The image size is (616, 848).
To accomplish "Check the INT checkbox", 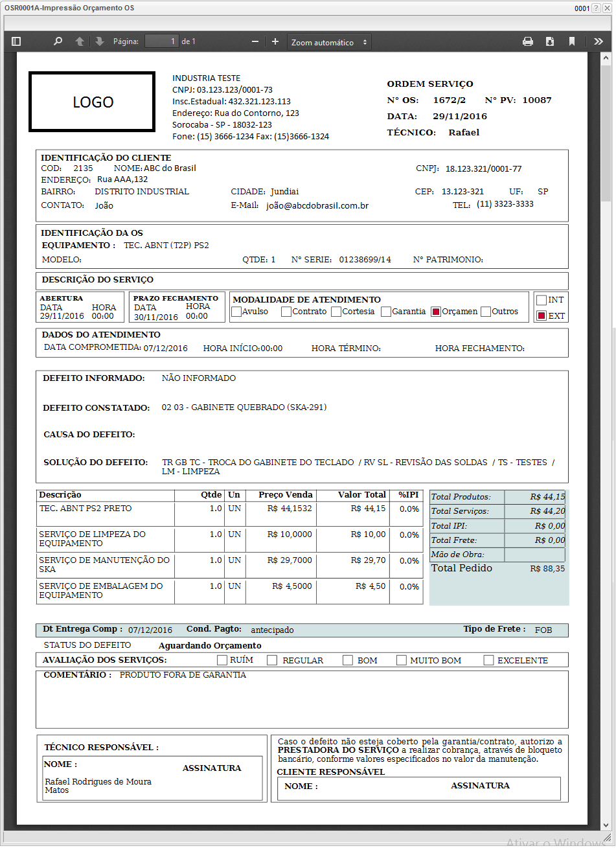I will pos(542,300).
